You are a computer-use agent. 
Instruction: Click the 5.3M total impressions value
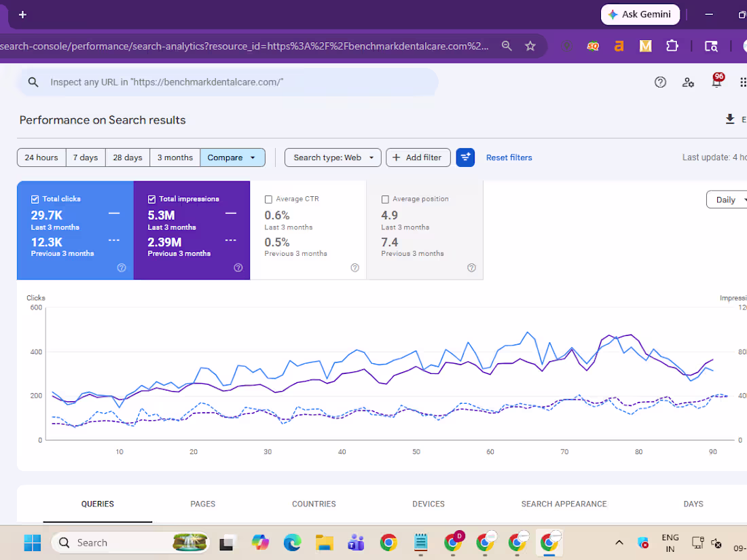[x=161, y=215]
